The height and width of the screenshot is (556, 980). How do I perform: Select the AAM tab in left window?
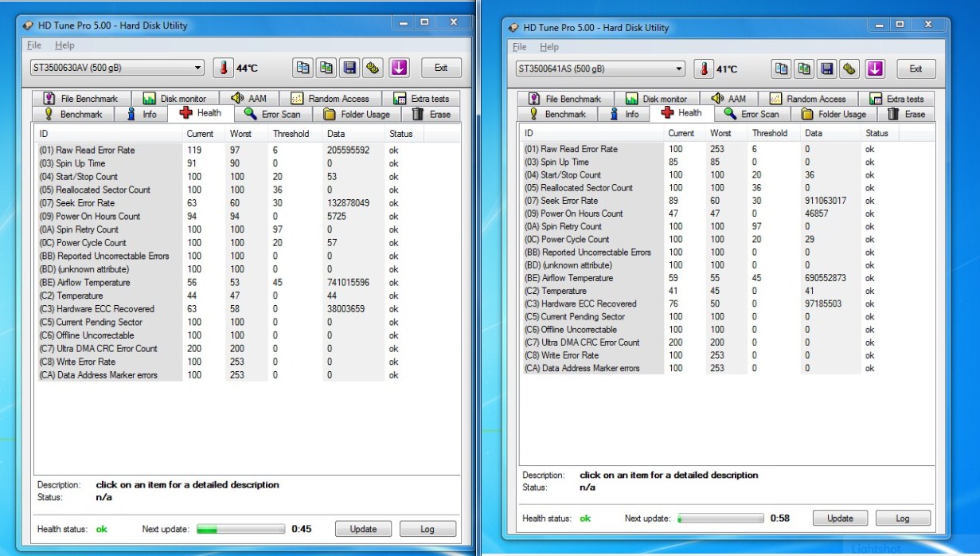(249, 99)
